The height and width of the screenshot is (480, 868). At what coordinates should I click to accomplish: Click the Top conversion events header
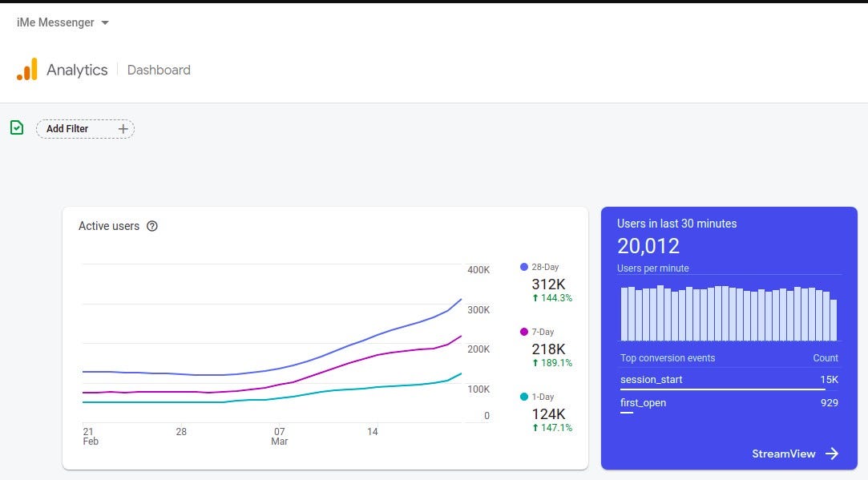[x=668, y=358]
